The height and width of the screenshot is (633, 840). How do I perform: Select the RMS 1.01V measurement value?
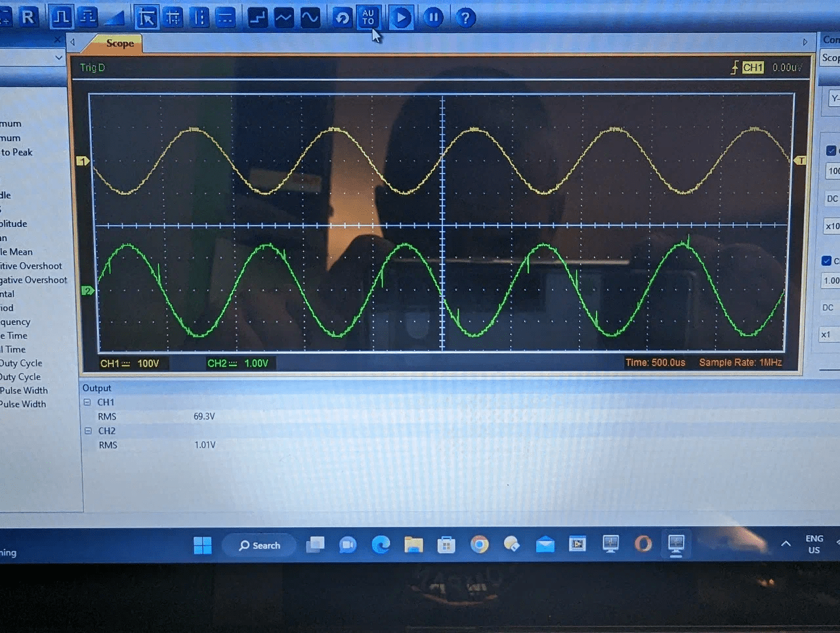(x=205, y=445)
